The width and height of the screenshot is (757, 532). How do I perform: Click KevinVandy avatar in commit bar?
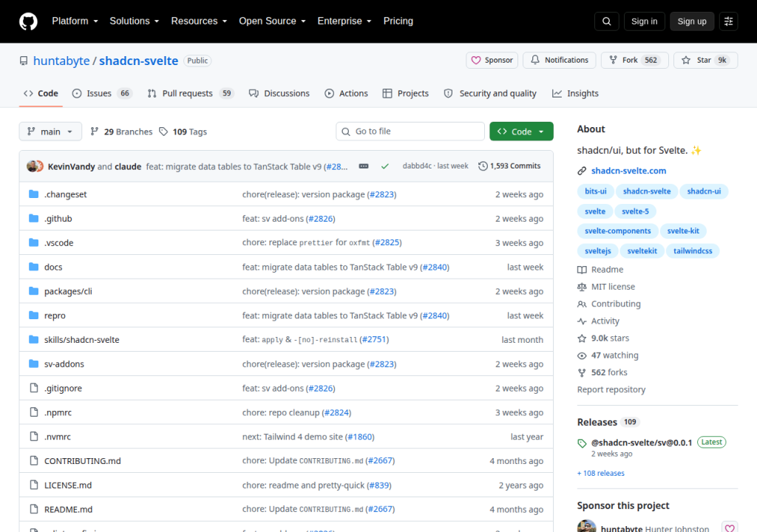tap(33, 166)
